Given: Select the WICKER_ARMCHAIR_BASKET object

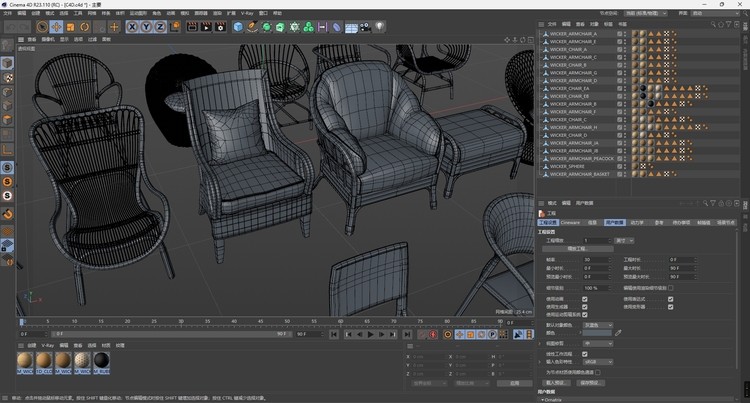Looking at the screenshot, I should (580, 174).
